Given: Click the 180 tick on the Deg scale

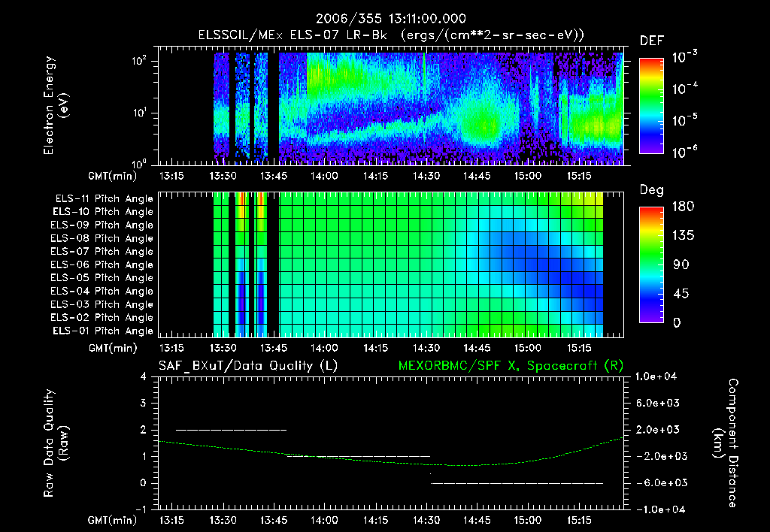Looking at the screenshot, I should pyautogui.click(x=683, y=206).
